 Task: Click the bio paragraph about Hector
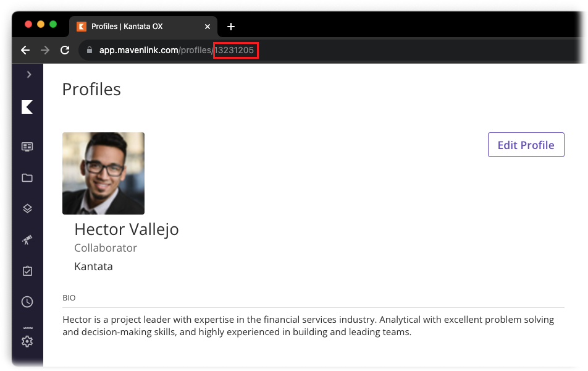pos(308,326)
